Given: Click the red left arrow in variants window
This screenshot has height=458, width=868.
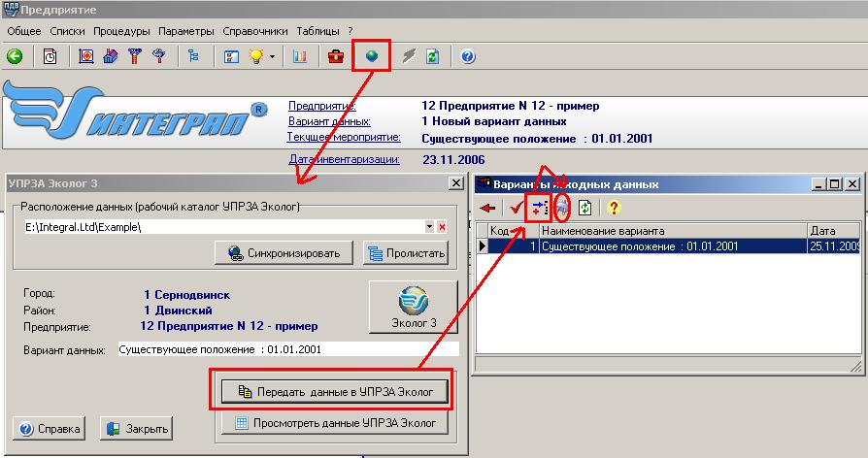Looking at the screenshot, I should click(487, 208).
